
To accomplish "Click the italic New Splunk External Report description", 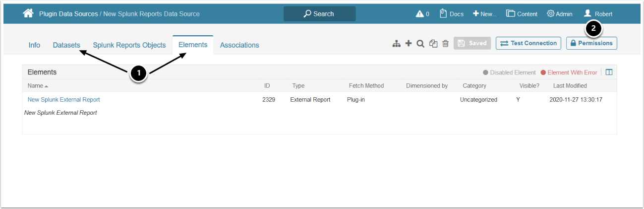I will [x=60, y=113].
